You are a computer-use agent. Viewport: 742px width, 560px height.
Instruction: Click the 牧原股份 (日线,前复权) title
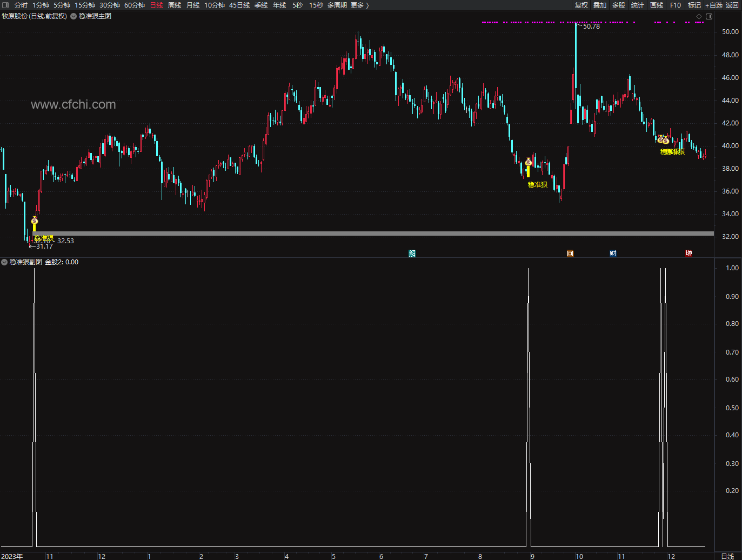[35, 16]
